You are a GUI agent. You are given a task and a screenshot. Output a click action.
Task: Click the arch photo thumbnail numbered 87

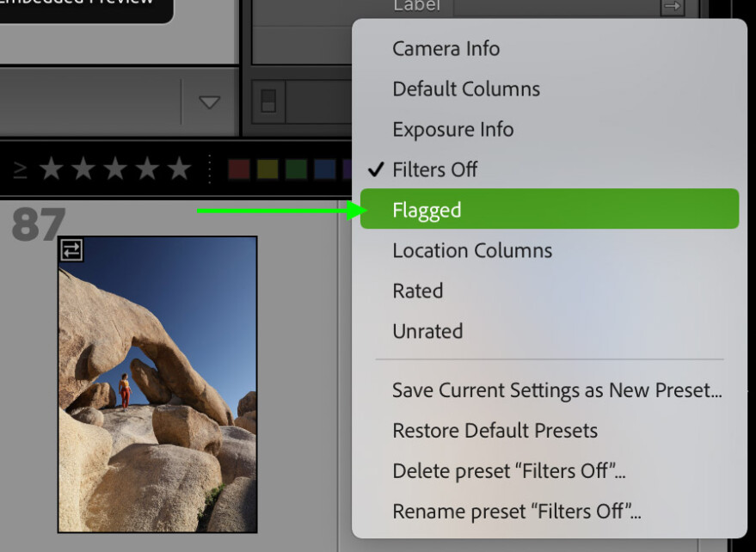(x=157, y=384)
